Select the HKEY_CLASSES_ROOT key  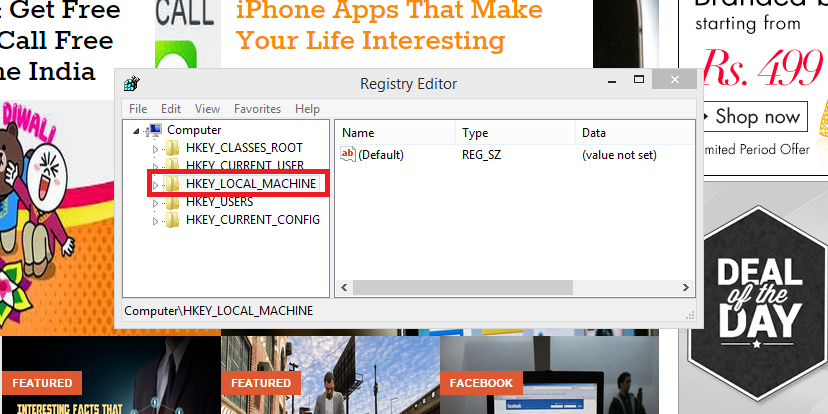tap(244, 148)
